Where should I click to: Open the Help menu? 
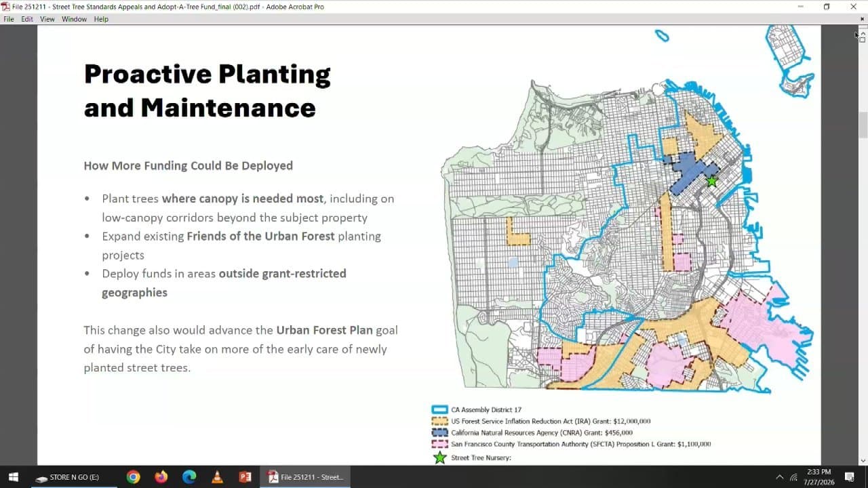coord(101,19)
